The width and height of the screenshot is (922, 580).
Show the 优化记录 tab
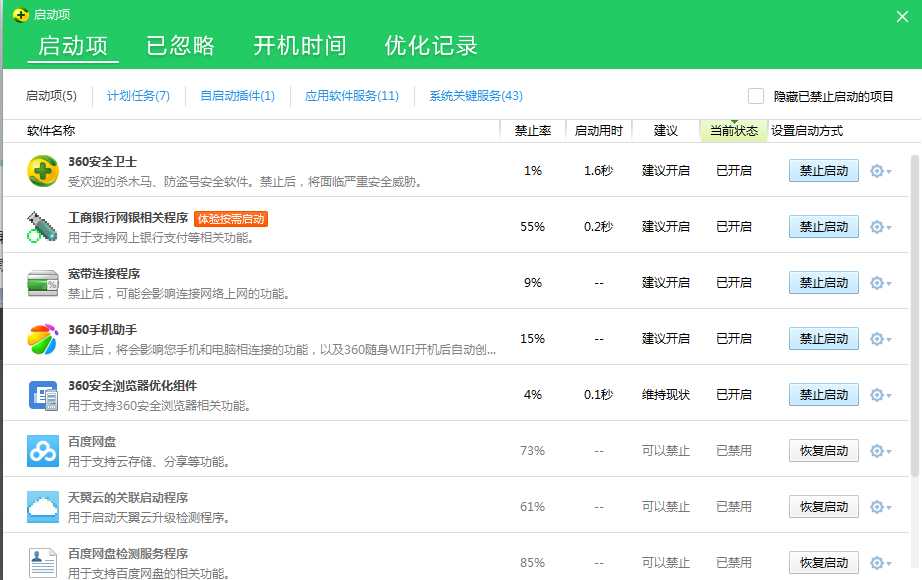(x=431, y=45)
